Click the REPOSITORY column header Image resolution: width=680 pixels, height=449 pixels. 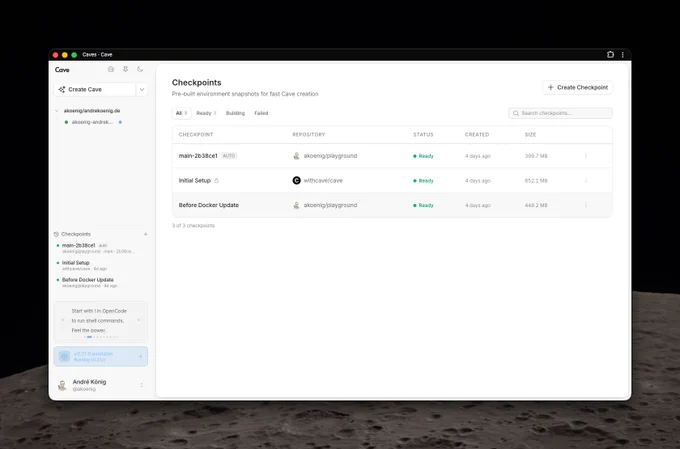click(309, 134)
